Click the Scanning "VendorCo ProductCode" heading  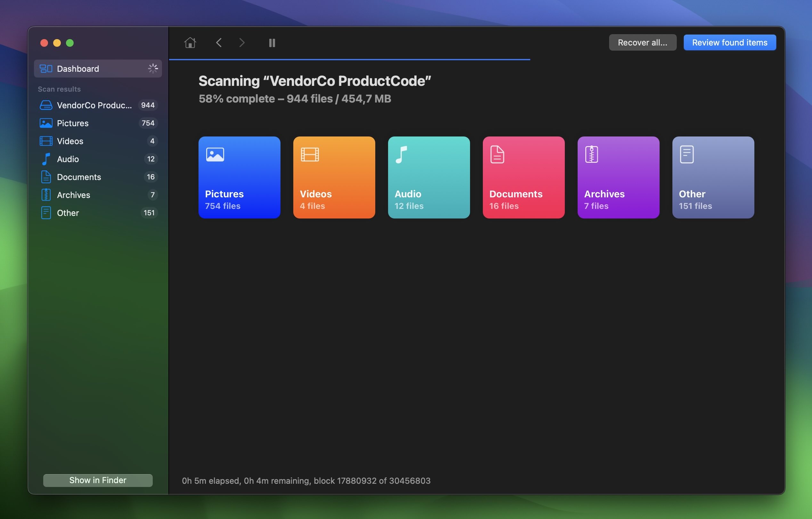click(x=315, y=81)
